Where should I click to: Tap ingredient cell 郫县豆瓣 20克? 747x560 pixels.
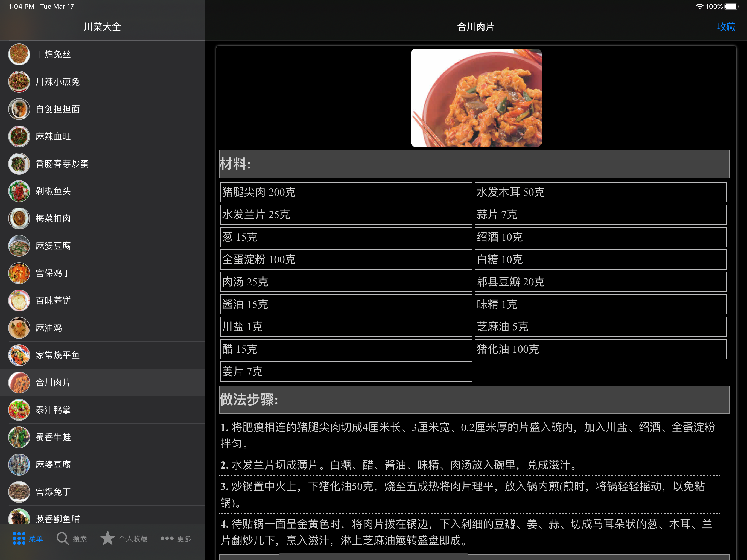point(601,282)
